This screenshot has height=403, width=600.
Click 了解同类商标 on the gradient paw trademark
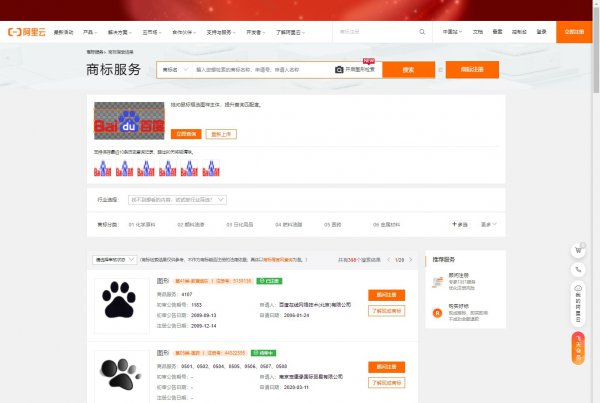(x=386, y=383)
